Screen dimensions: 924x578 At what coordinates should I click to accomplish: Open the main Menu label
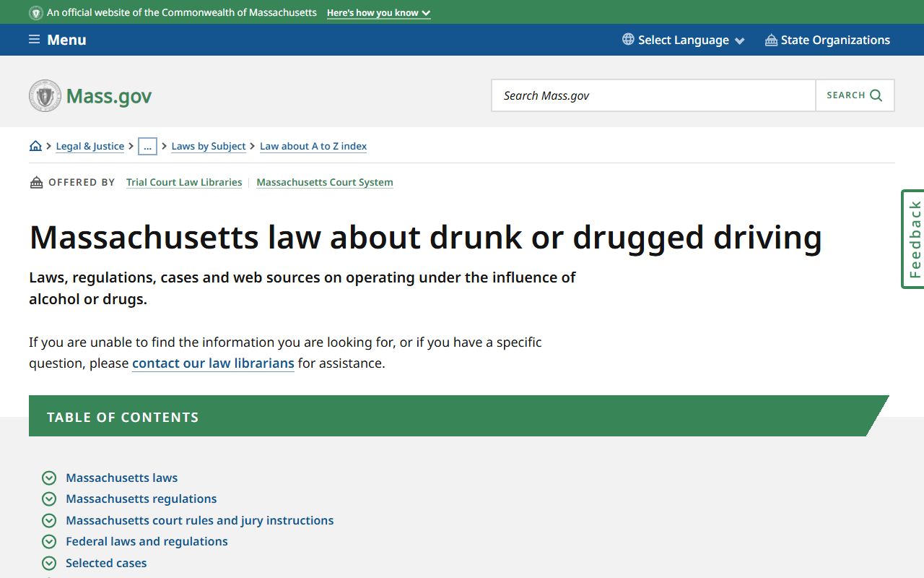(x=66, y=40)
